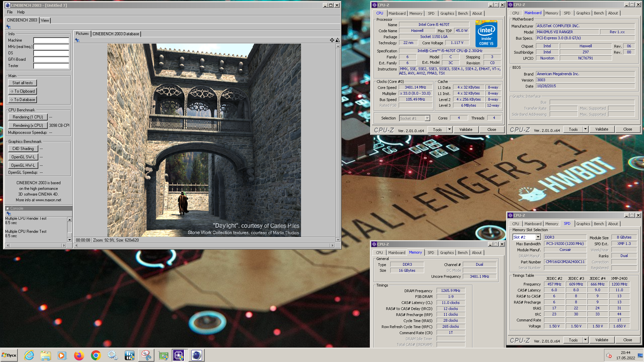Click the four-arrow move icon above the render
Screen dimensions: 644x362
coord(332,40)
